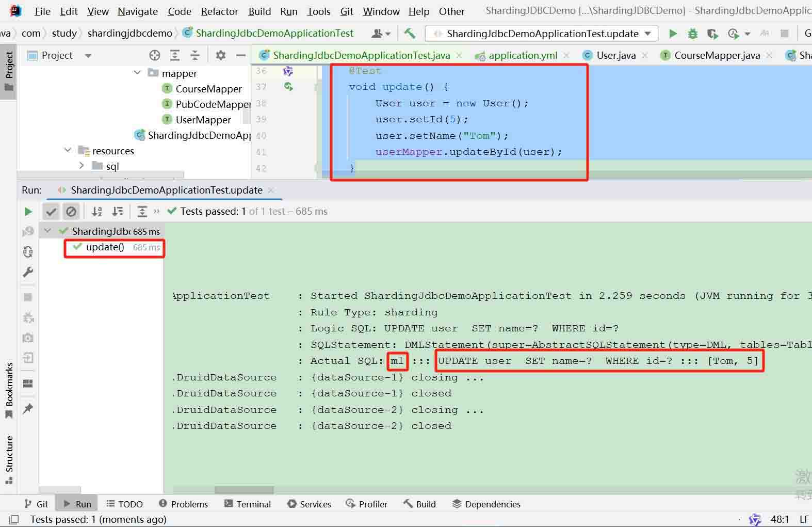
Task: Toggle auto-test icon in Run sidebar
Action: pos(28,251)
